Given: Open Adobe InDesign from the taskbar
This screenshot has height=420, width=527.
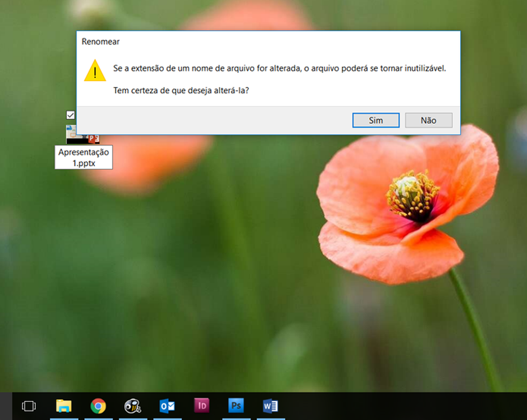Looking at the screenshot, I should pos(201,406).
